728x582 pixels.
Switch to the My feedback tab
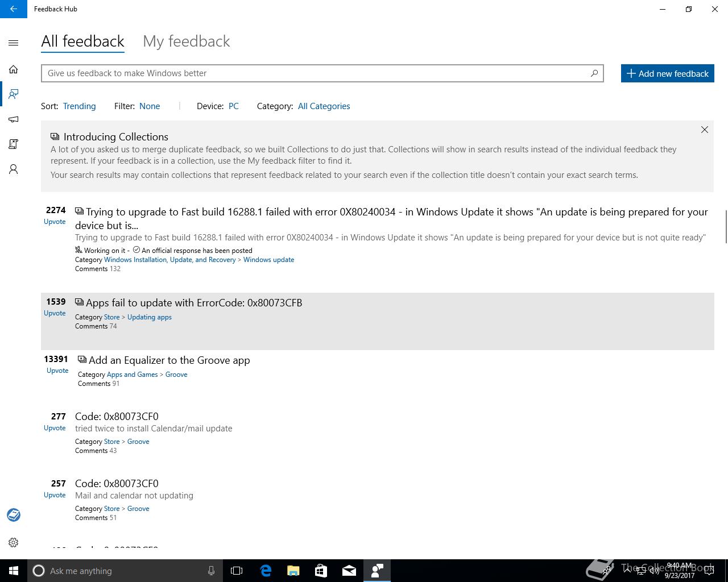pos(187,41)
